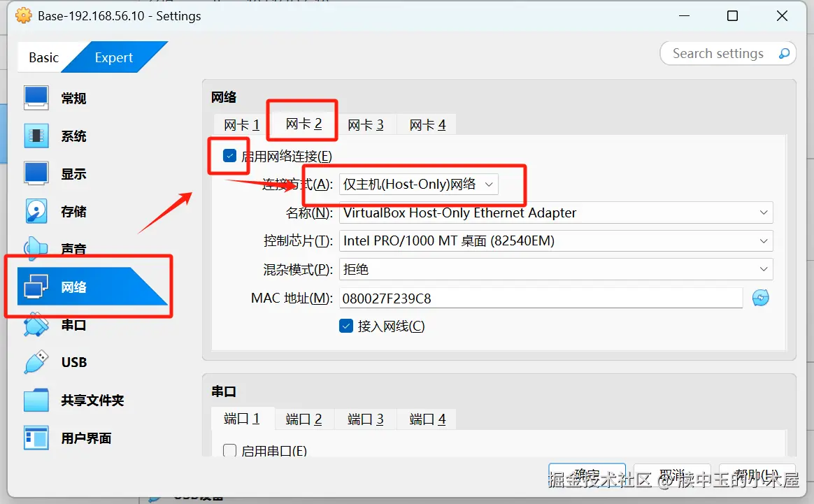
Task: Open the 声音 (Audio) settings section
Action: click(x=73, y=249)
